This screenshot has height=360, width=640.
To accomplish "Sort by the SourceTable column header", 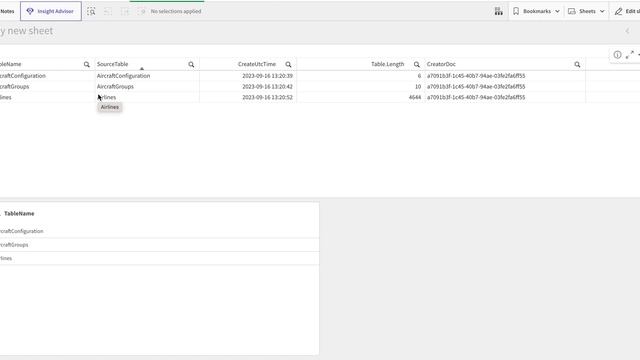I will 112,64.
